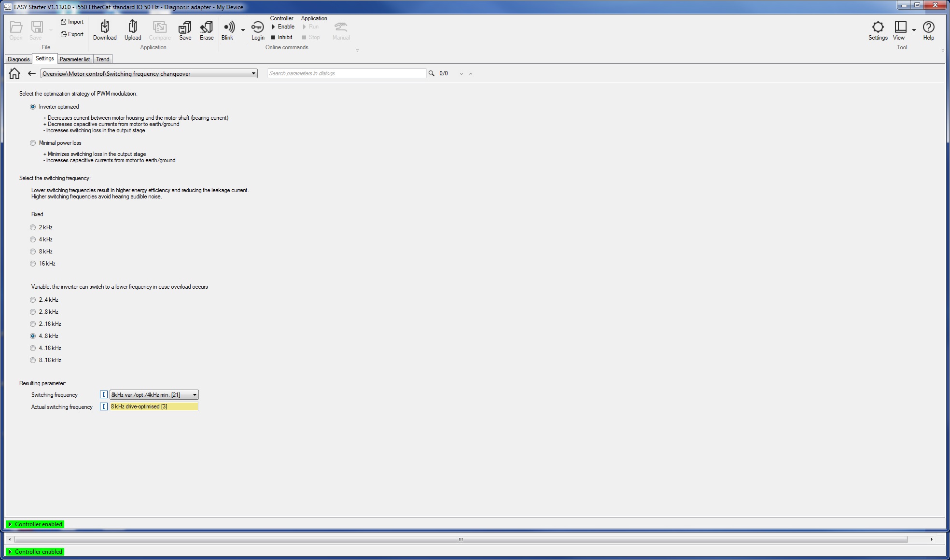Select variable 2..16 kHz frequency
The height and width of the screenshot is (560, 950).
(x=33, y=324)
